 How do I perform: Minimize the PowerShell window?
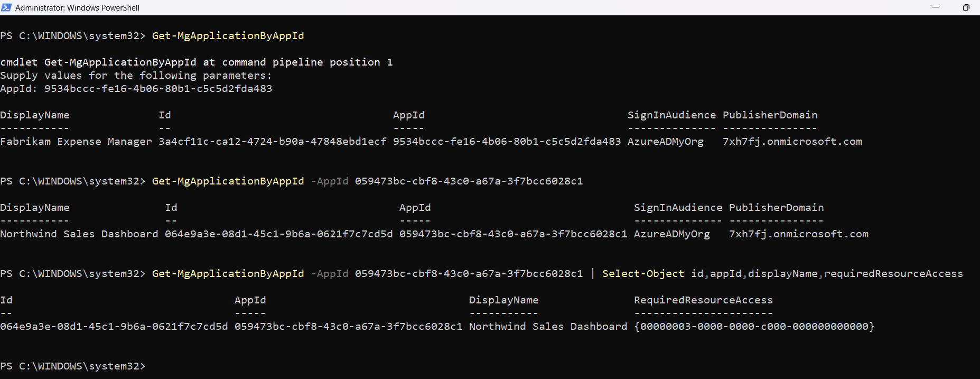click(x=936, y=7)
